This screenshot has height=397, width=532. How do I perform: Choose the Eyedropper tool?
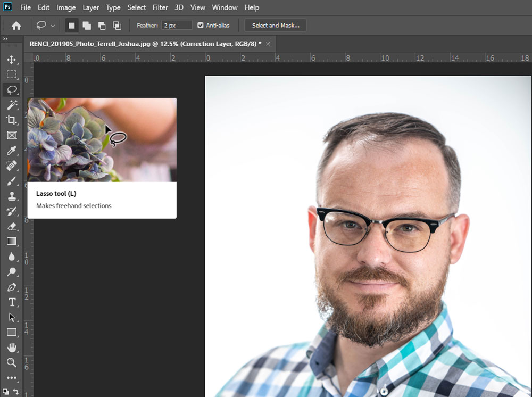pos(11,151)
